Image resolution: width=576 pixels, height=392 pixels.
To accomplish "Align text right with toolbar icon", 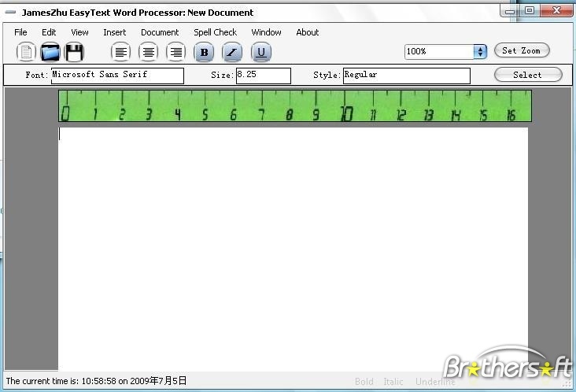I will (176, 52).
